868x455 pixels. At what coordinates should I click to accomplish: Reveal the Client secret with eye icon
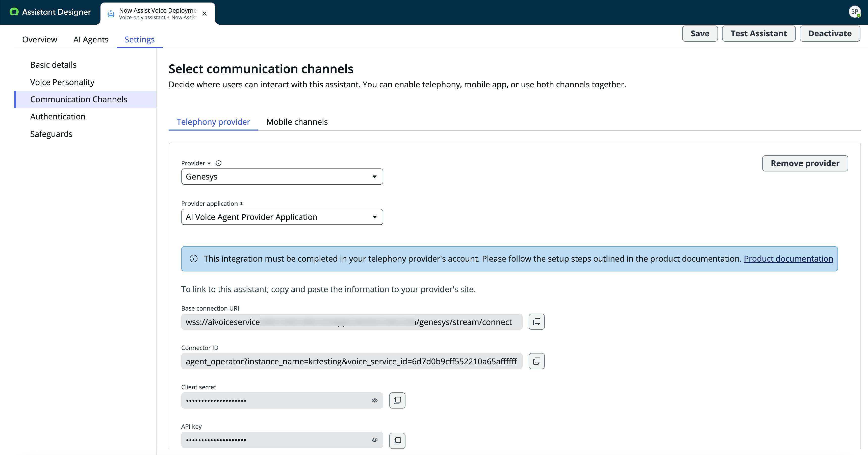coord(374,400)
